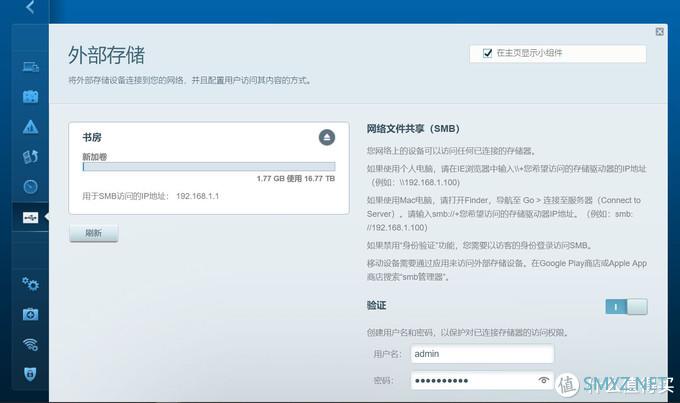Open Parental Controls warning-triangle icon
The width and height of the screenshot is (680, 403).
[x=30, y=127]
